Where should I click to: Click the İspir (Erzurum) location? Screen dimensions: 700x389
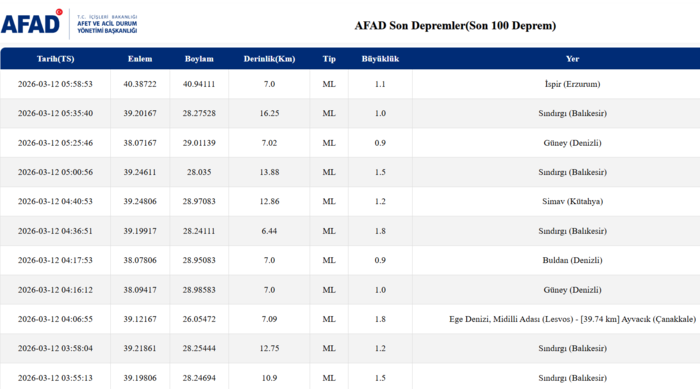(572, 84)
